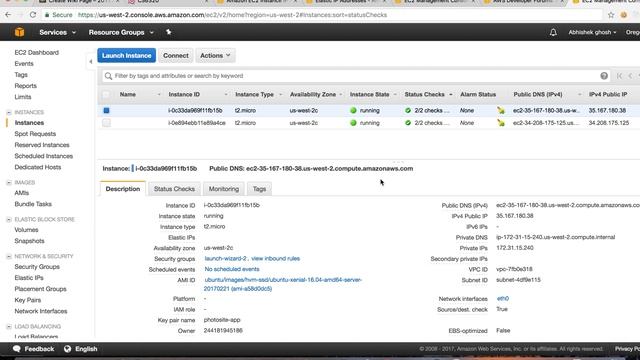
Task: Switch to Monitoring tab
Action: pos(224,189)
